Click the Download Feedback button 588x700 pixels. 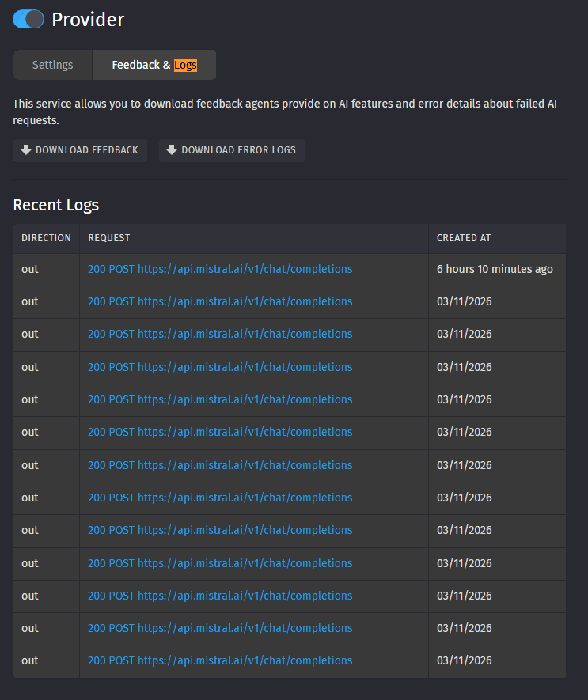tap(80, 150)
